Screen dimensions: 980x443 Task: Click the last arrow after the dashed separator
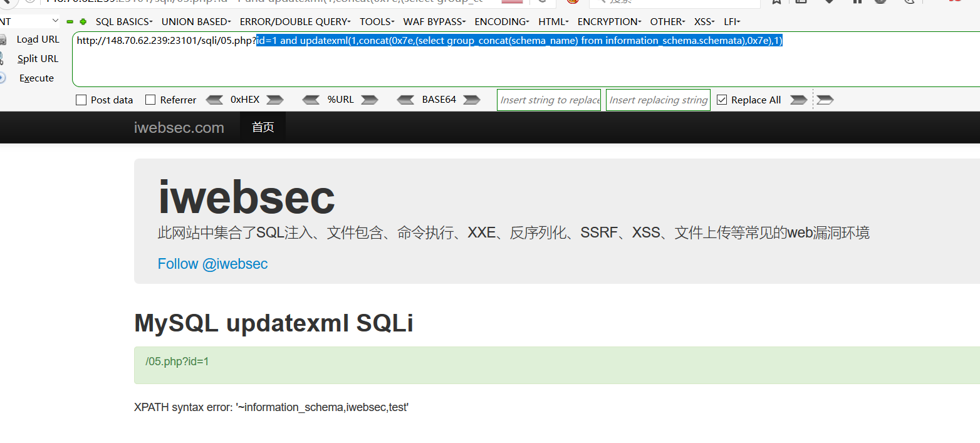pos(825,100)
